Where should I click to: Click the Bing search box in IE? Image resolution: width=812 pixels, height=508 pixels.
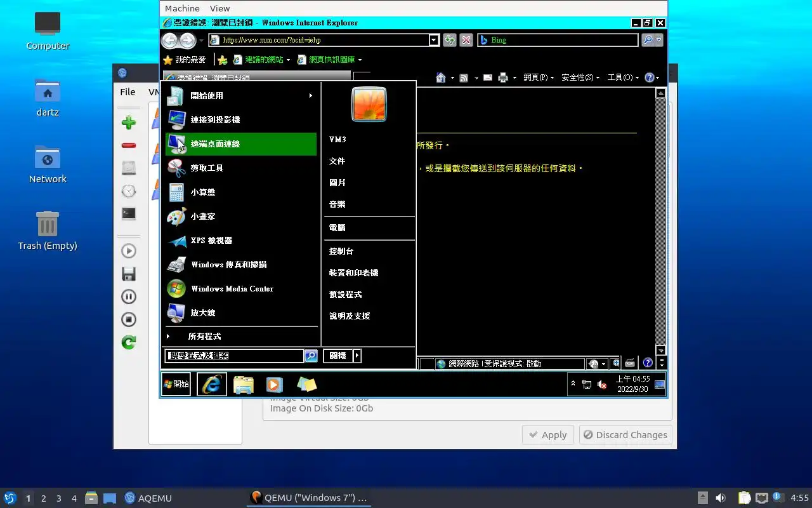[x=558, y=40]
